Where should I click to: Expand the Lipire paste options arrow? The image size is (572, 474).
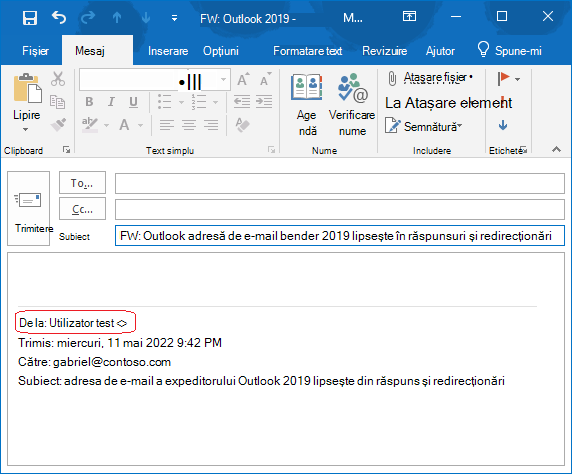pos(26,129)
